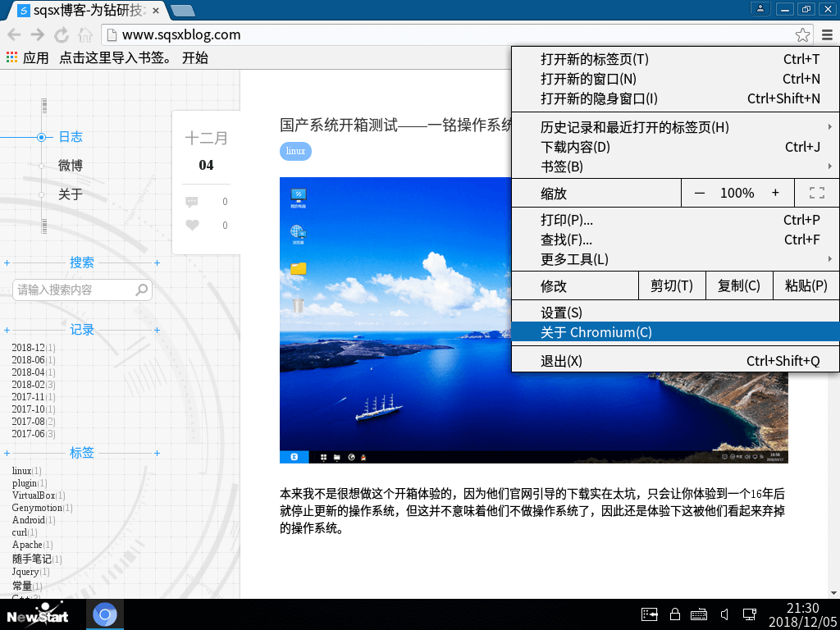Click the comment bubble icon on the post card

[192, 202]
